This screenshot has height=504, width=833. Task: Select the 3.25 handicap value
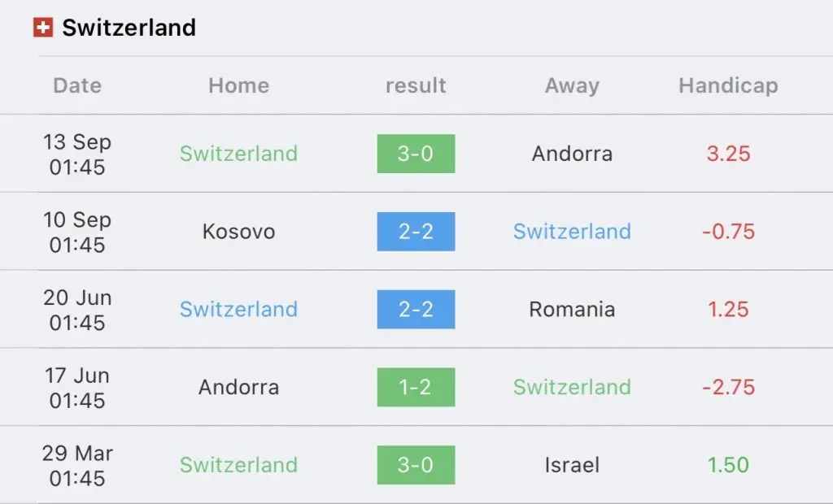tap(728, 154)
